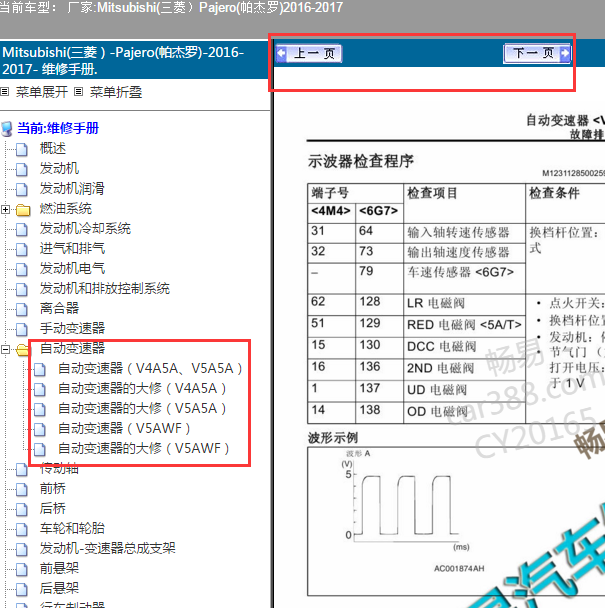Open the 手动变速器 chapter

[x=72, y=328]
